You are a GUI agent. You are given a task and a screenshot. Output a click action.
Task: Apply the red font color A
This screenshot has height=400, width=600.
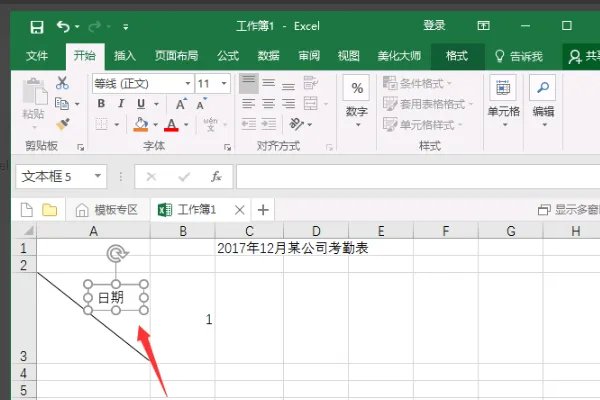tap(171, 124)
